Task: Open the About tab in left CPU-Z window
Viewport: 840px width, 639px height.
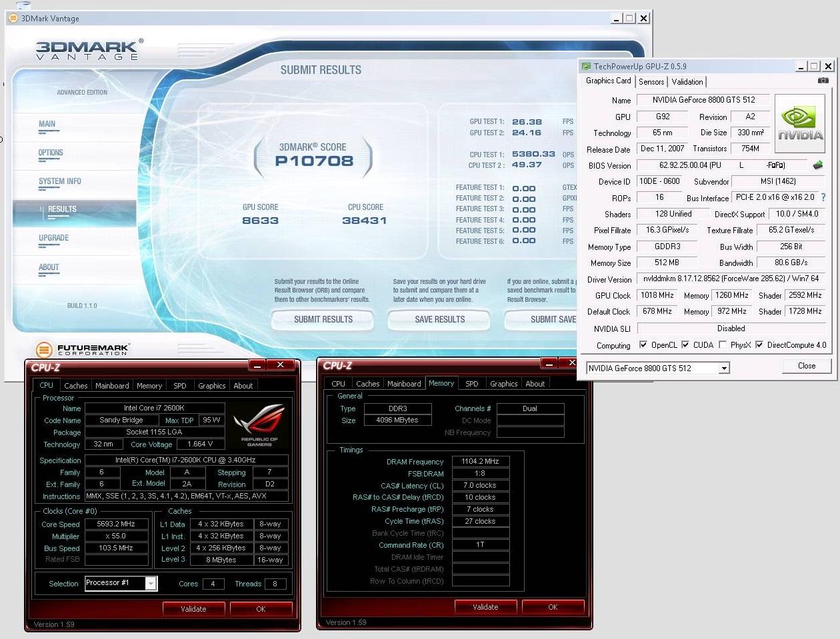Action: point(243,385)
